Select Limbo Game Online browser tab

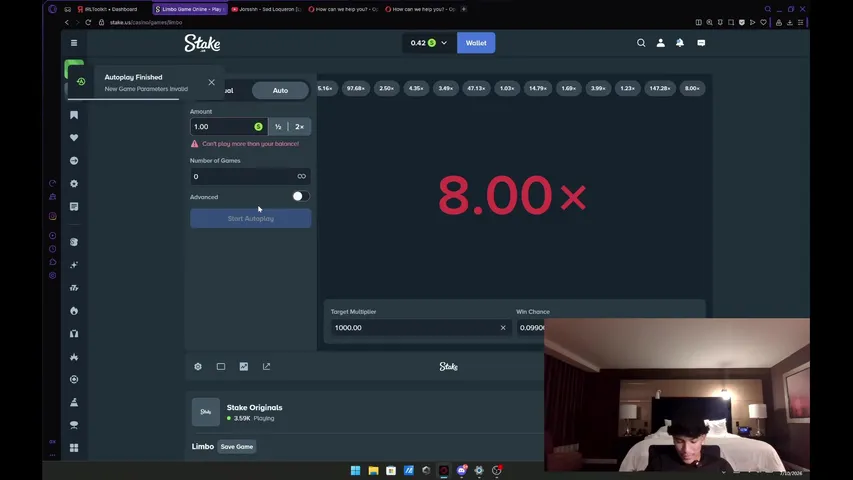coord(190,9)
